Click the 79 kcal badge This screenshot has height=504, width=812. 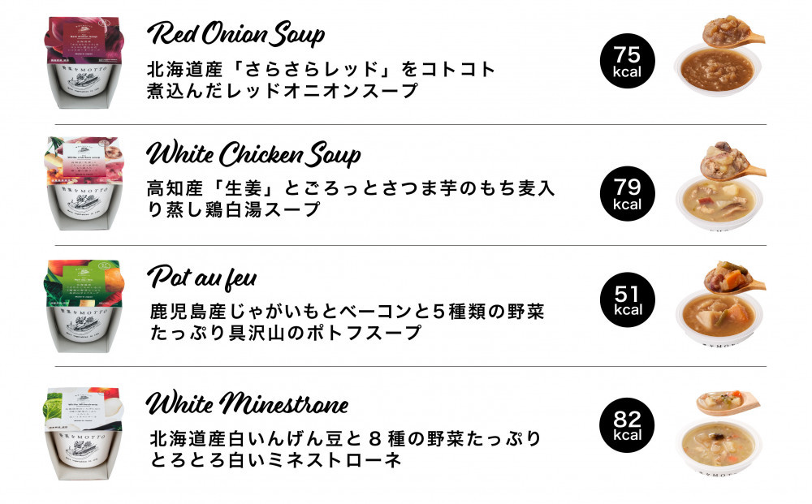click(x=627, y=193)
